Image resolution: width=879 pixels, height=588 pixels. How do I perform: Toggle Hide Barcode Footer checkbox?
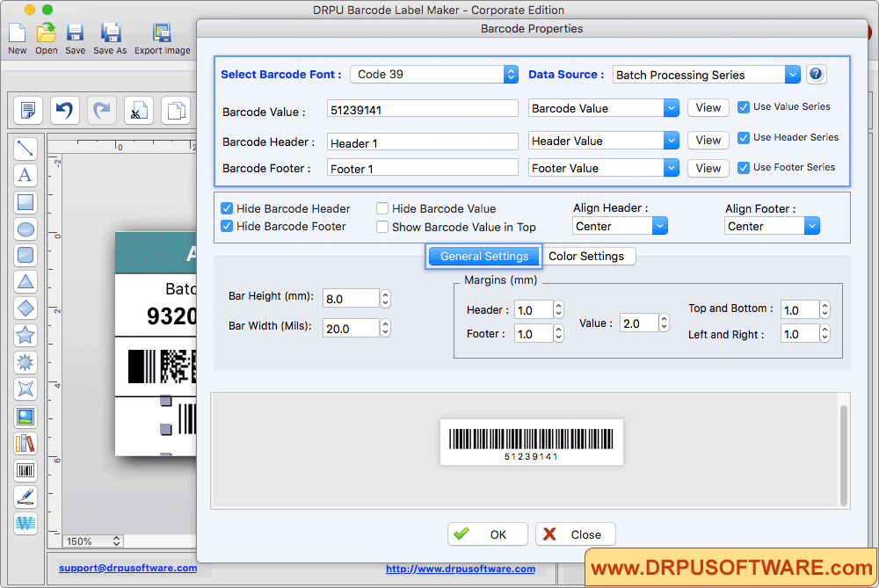(x=227, y=226)
